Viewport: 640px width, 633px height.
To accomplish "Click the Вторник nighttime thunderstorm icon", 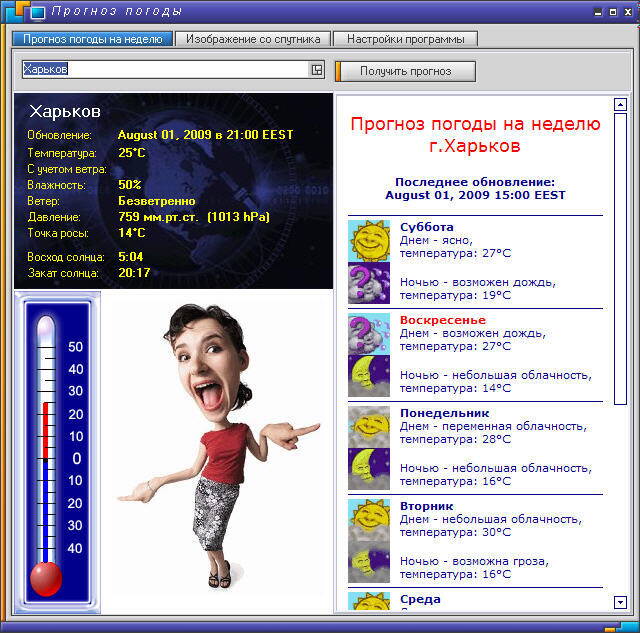I will click(x=368, y=562).
